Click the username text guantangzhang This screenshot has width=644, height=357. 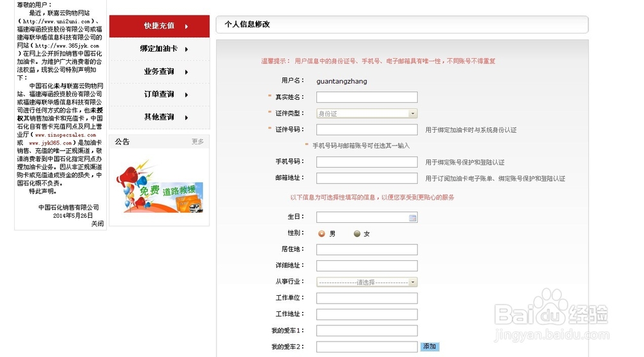coord(342,81)
